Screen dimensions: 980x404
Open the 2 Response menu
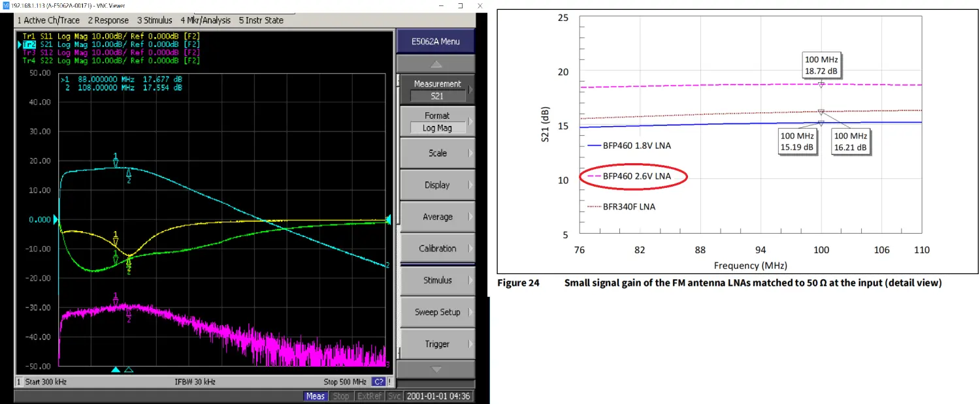click(x=108, y=20)
